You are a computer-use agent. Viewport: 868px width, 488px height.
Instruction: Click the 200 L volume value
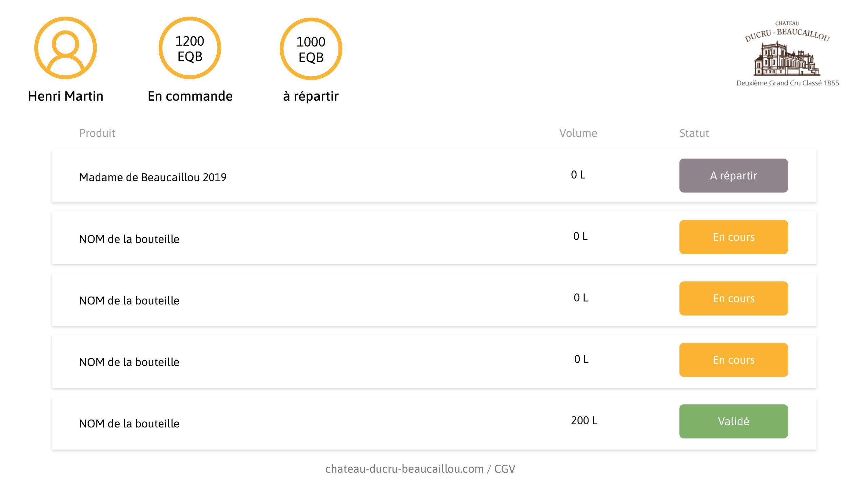point(584,421)
